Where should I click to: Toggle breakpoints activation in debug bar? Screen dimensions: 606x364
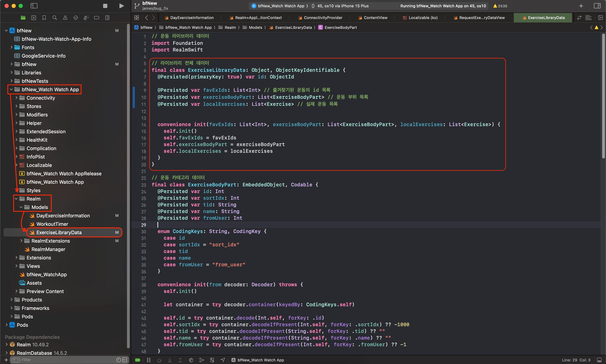[138, 360]
